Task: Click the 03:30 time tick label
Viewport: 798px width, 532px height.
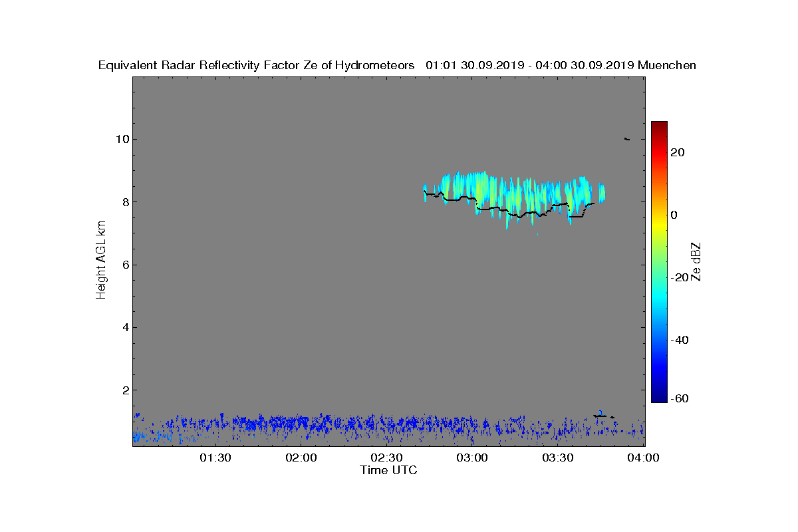Action: click(559, 458)
